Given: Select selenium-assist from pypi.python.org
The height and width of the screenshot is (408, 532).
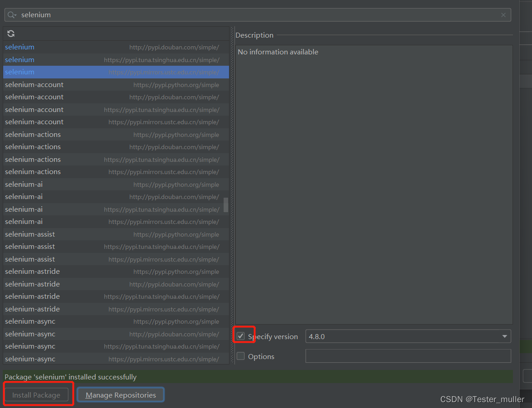Looking at the screenshot, I should click(x=116, y=234).
